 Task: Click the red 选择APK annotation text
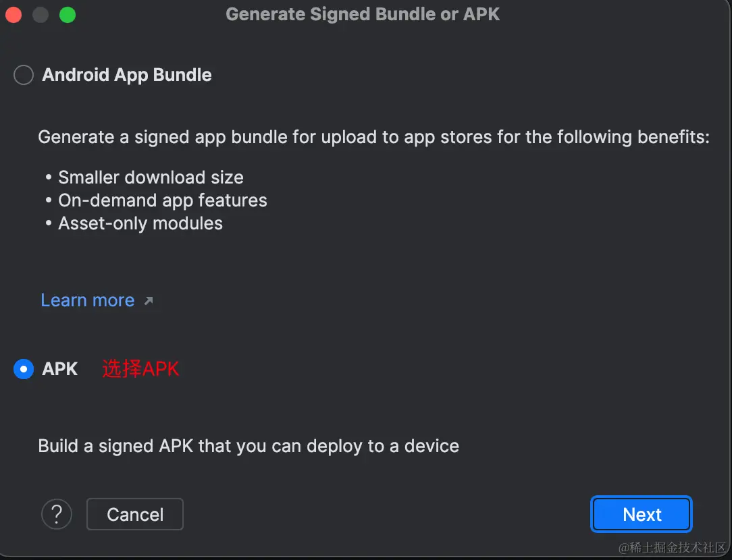click(140, 369)
